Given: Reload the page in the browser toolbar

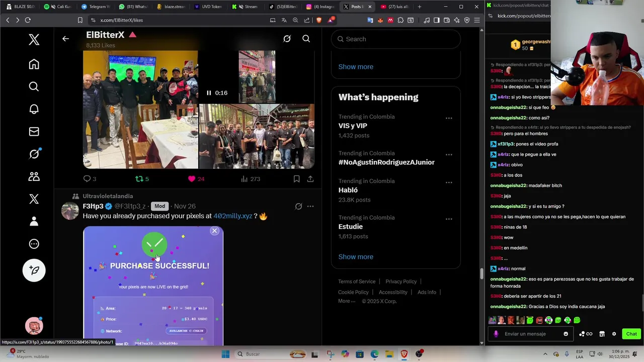Looking at the screenshot, I should tap(28, 20).
